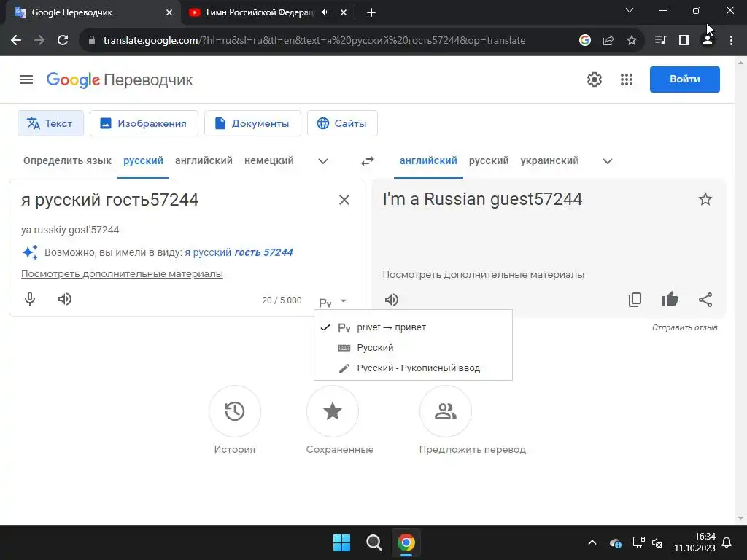Mute the YouTube tab audio icon
Image resolution: width=747 pixels, height=560 pixels.
(325, 12)
